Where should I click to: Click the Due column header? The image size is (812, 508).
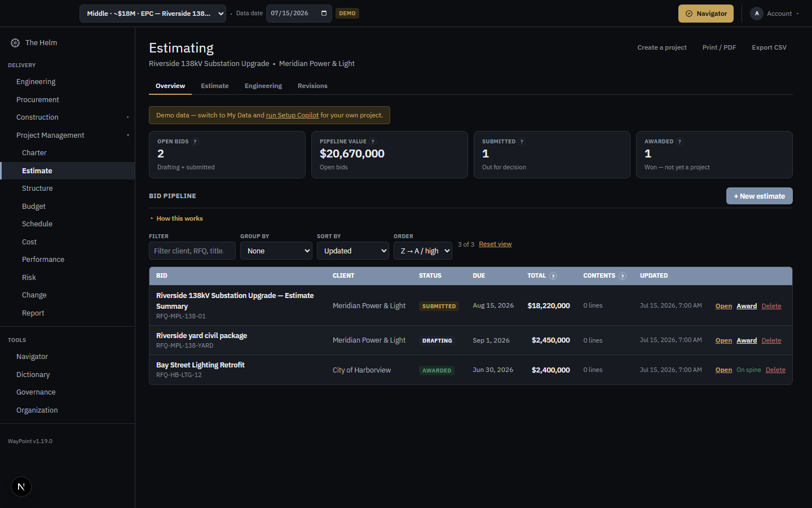(x=479, y=276)
